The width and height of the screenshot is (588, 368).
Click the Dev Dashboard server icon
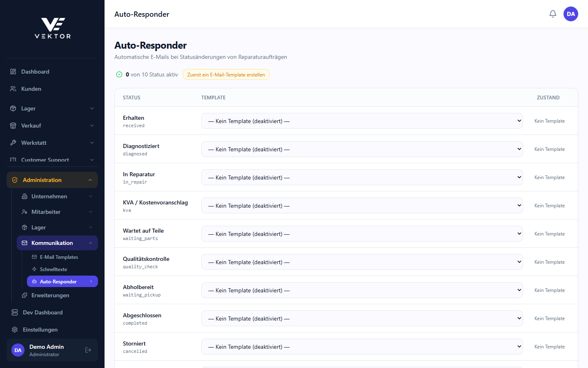tap(15, 312)
